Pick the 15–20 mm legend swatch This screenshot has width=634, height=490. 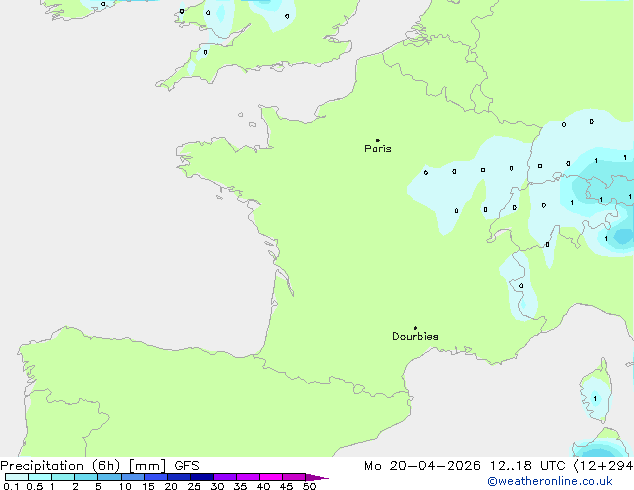pyautogui.click(x=156, y=477)
